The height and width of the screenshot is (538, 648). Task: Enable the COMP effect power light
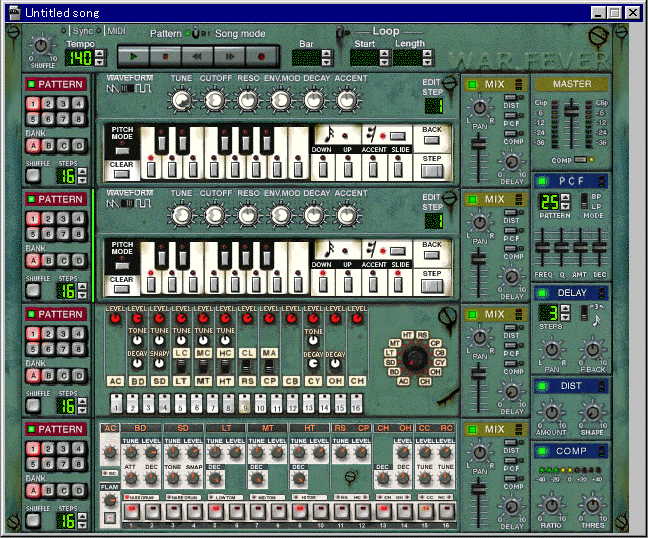[x=542, y=451]
